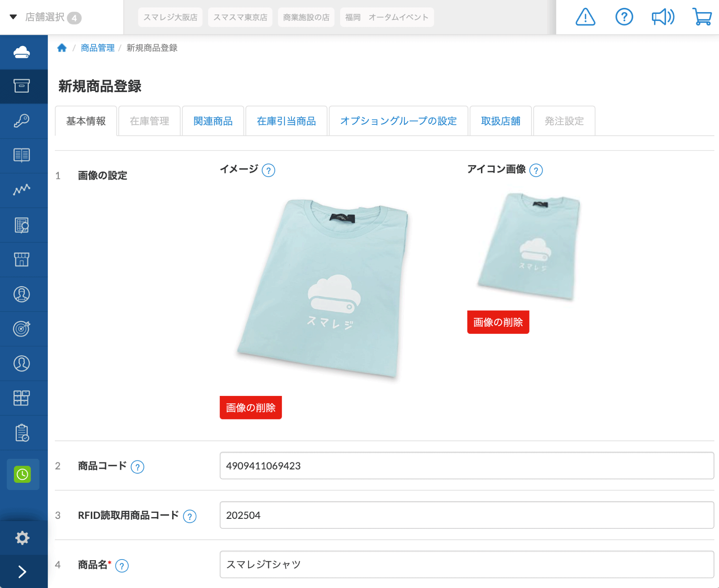The width and height of the screenshot is (719, 588).
Task: Click the key icon in sidebar
Action: 22,121
